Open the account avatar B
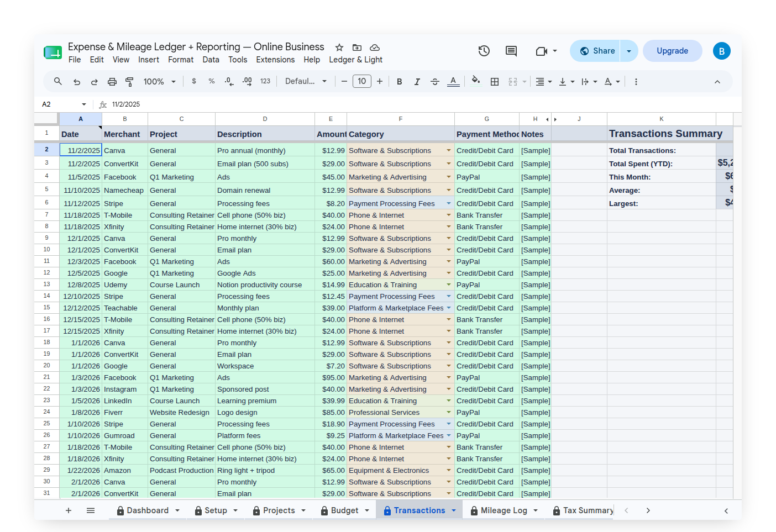776x532 pixels. [x=721, y=51]
